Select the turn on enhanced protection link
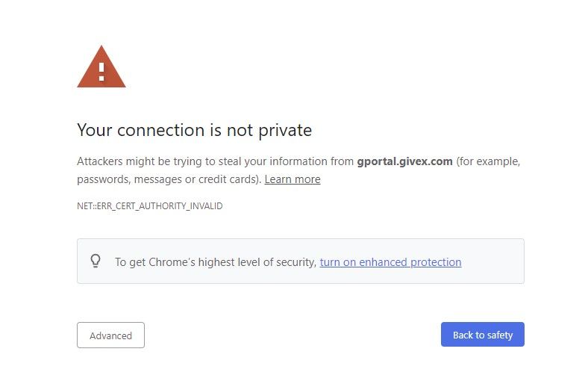Screen dimensions: 588x390 pos(390,262)
